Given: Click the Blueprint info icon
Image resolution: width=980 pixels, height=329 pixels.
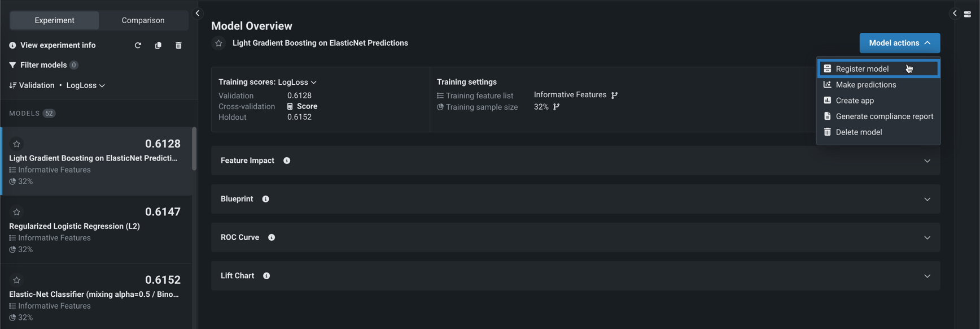Looking at the screenshot, I should point(265,199).
